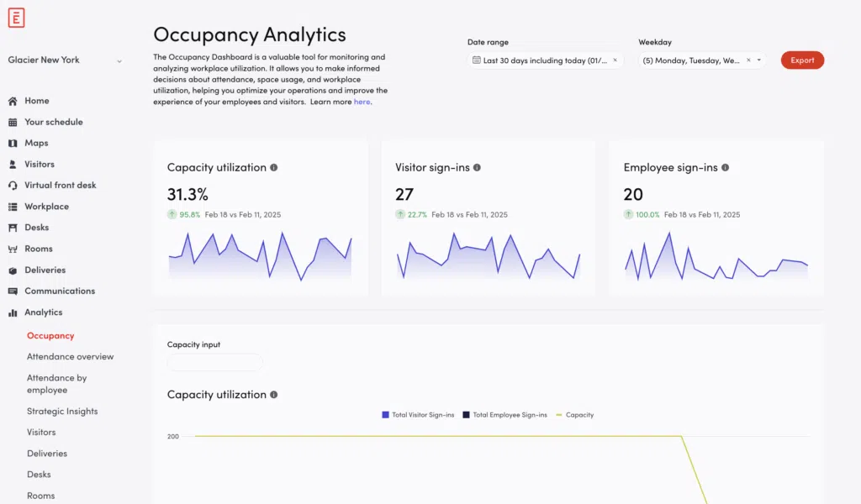Click the Export button
The image size is (861, 504).
tap(802, 60)
